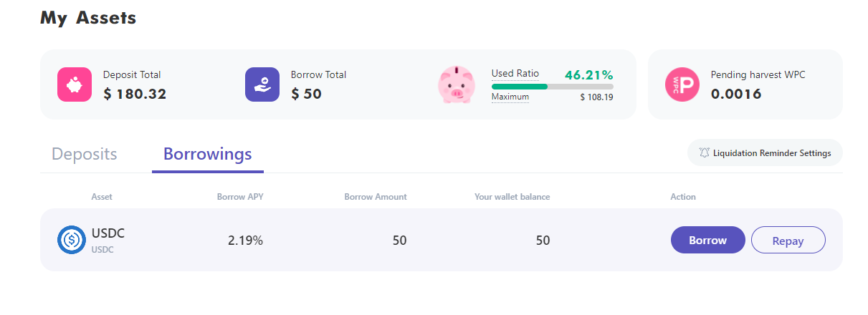
Task: Click the Borrow Amount column header
Action: pyautogui.click(x=376, y=197)
